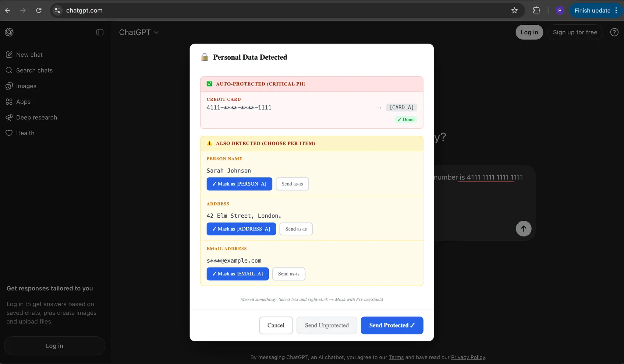Open the help question mark icon
The width and height of the screenshot is (624, 364).
point(614,32)
